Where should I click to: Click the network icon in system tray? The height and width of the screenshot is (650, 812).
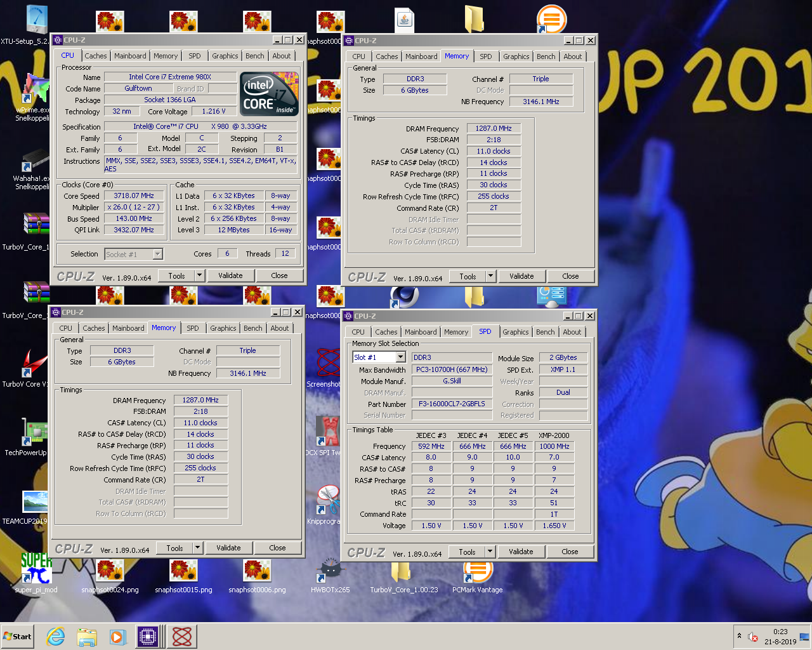(x=804, y=637)
